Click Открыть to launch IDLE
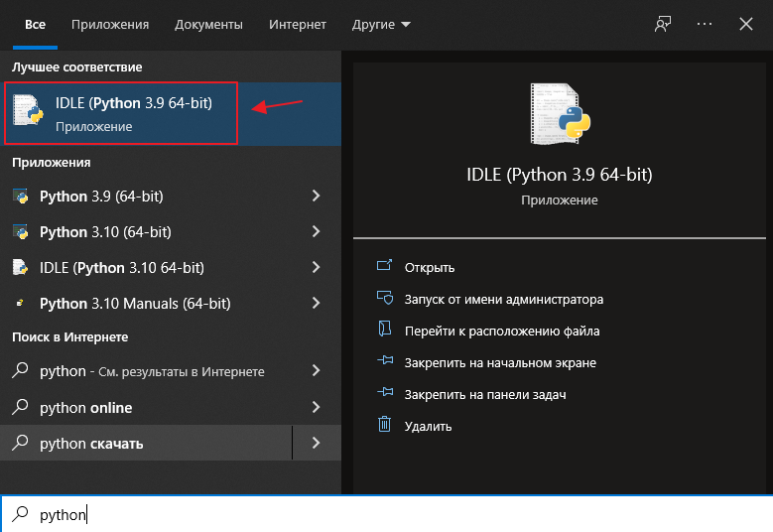The width and height of the screenshot is (773, 532). (430, 267)
